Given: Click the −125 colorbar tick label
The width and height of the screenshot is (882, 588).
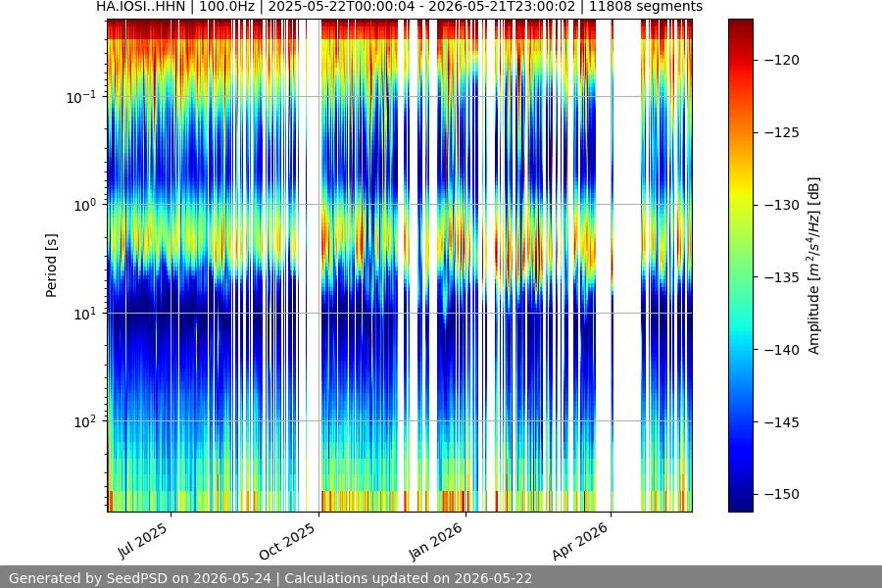Looking at the screenshot, I should coord(782,133).
